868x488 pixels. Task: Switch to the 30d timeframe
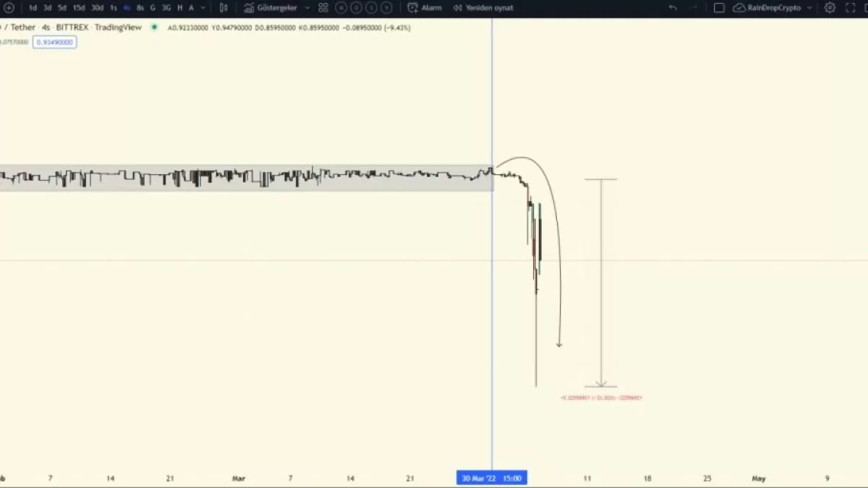pos(97,8)
